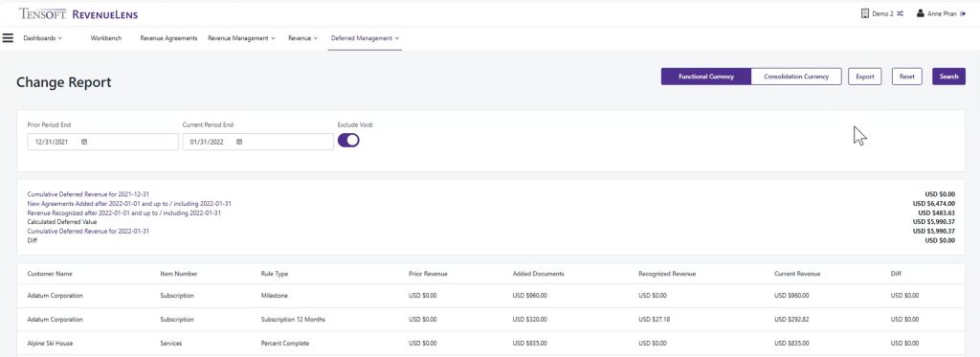Open Cumulative Deferred Revenue for 2021-12-31 link
980x357 pixels.
[x=88, y=194]
